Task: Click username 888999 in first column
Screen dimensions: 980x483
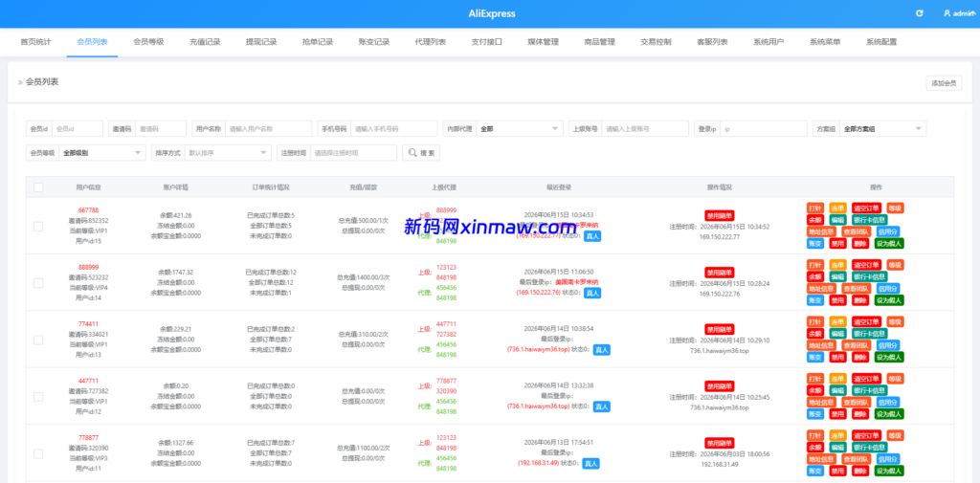Action: tap(88, 267)
